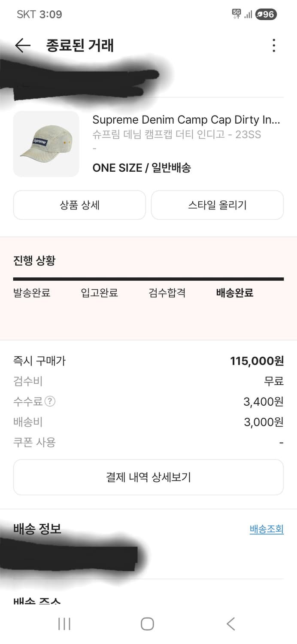
Task: Tap the Supreme cap product thumbnail
Action: tap(46, 144)
